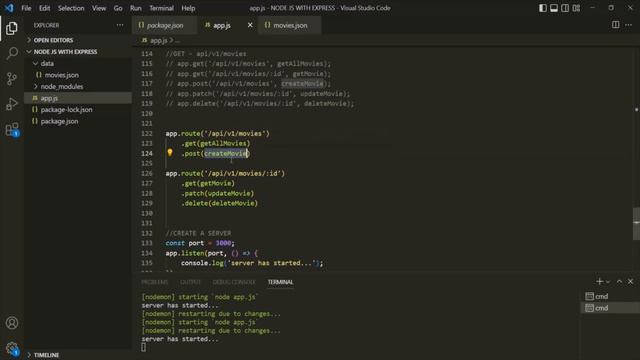Toggle the secondary side bar layout icon

565,8
